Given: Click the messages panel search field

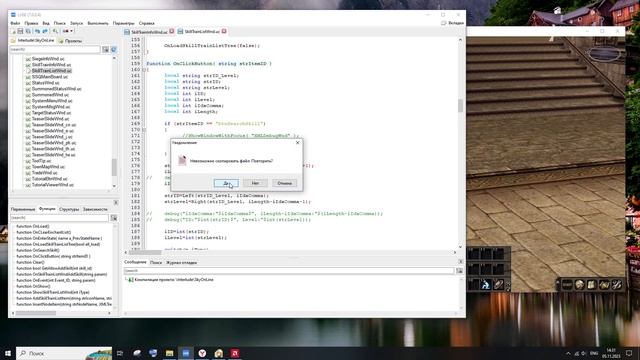Looking at the screenshot, I should point(289,271).
